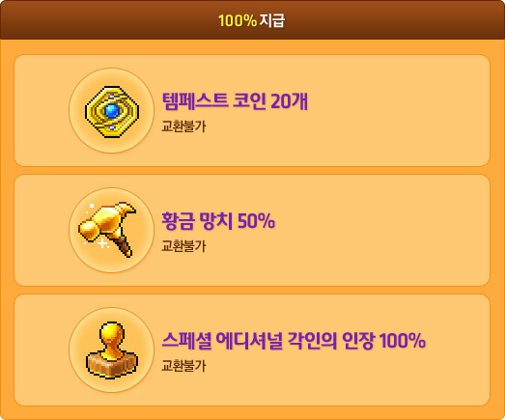Click the golden hammer icon
Image resolution: width=505 pixels, height=420 pixels.
point(108,230)
